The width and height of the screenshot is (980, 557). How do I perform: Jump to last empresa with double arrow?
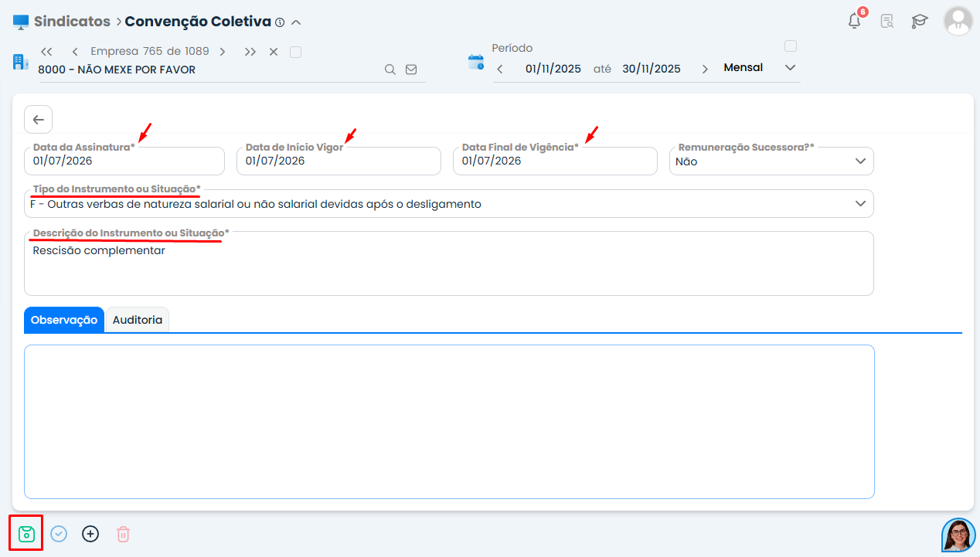[250, 52]
